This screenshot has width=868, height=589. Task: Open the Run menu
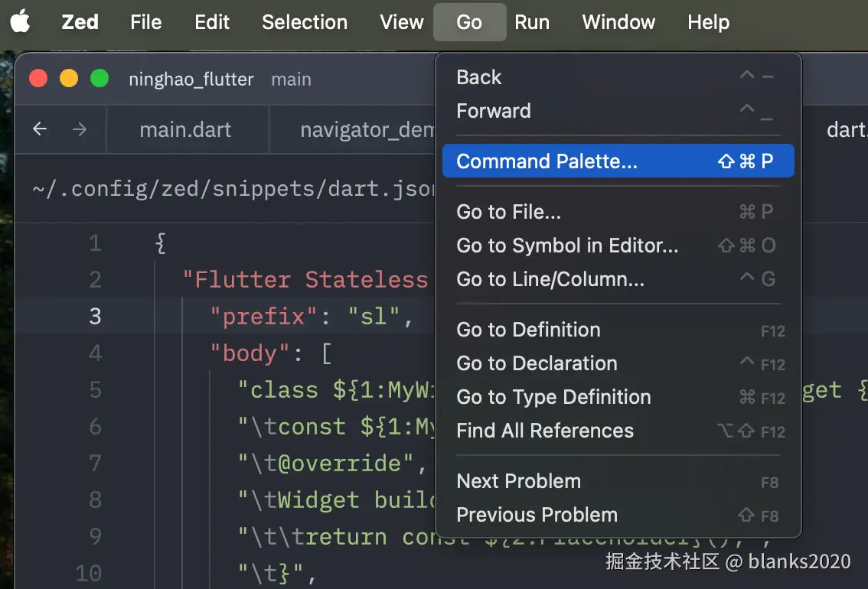(x=531, y=22)
